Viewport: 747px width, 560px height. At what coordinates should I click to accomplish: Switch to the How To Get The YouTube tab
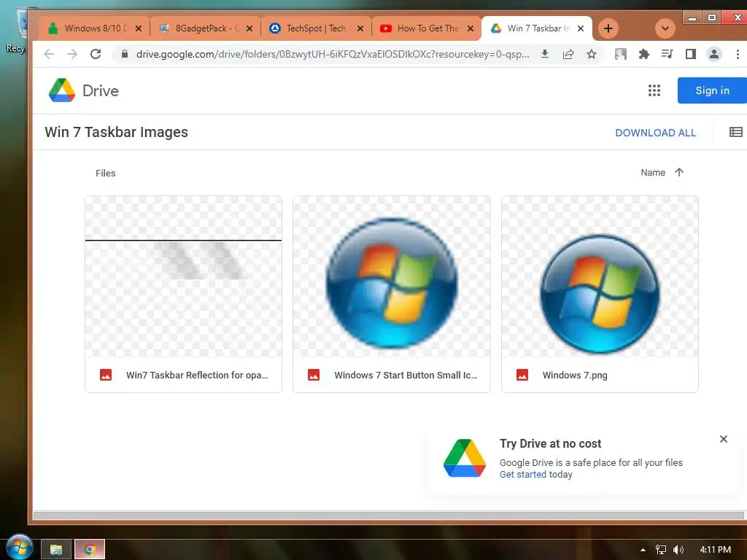coord(427,28)
